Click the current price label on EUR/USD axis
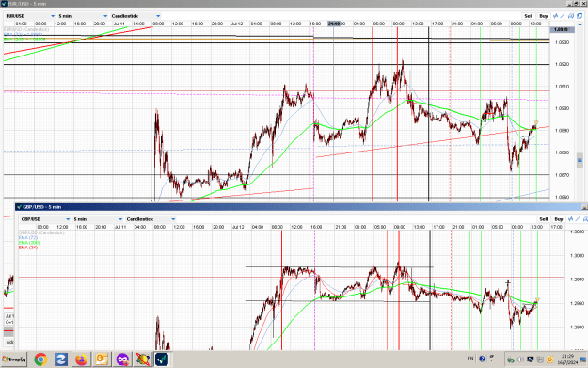588x368 pixels. (x=561, y=29)
